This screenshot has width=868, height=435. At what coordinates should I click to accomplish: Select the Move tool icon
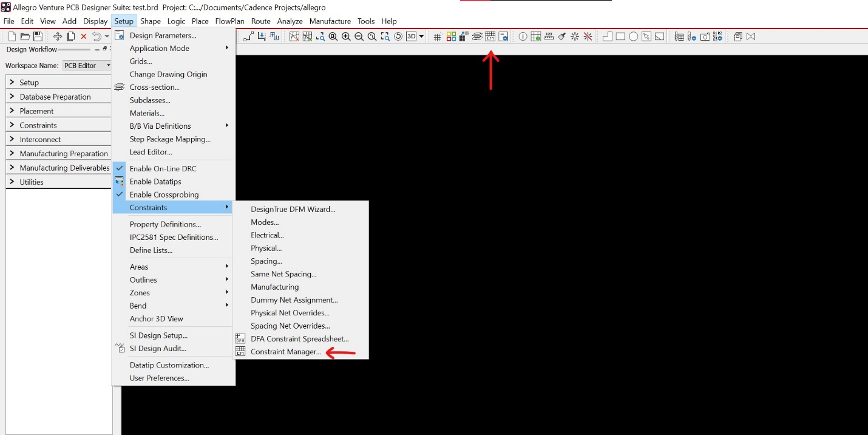click(58, 36)
